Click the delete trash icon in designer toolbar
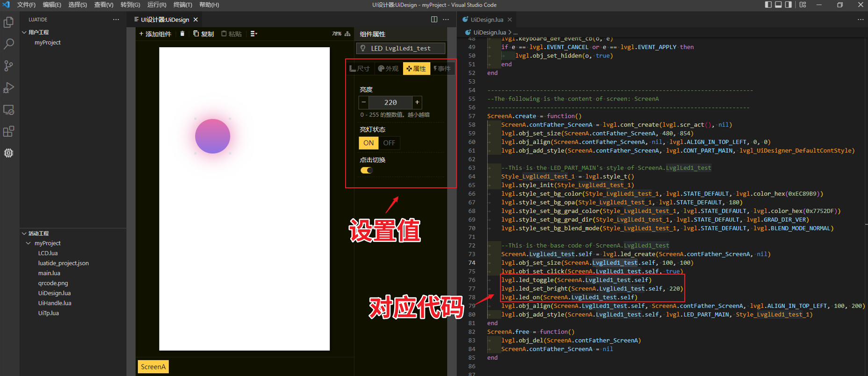868x376 pixels. click(182, 34)
